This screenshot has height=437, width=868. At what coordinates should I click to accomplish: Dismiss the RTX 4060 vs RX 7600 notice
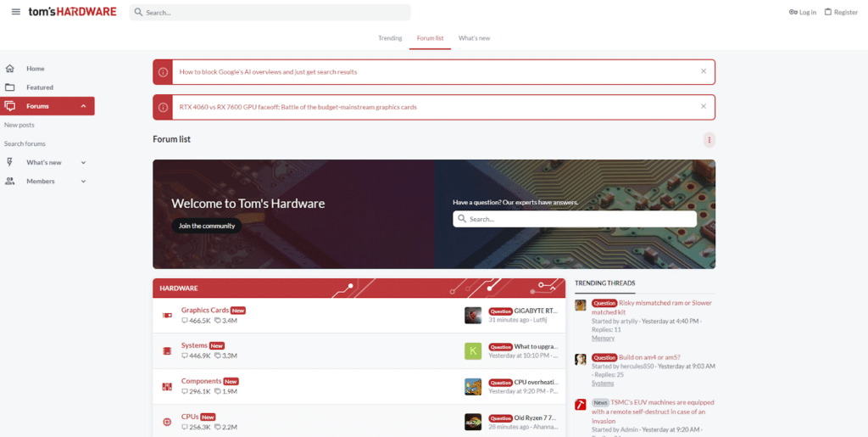point(704,106)
